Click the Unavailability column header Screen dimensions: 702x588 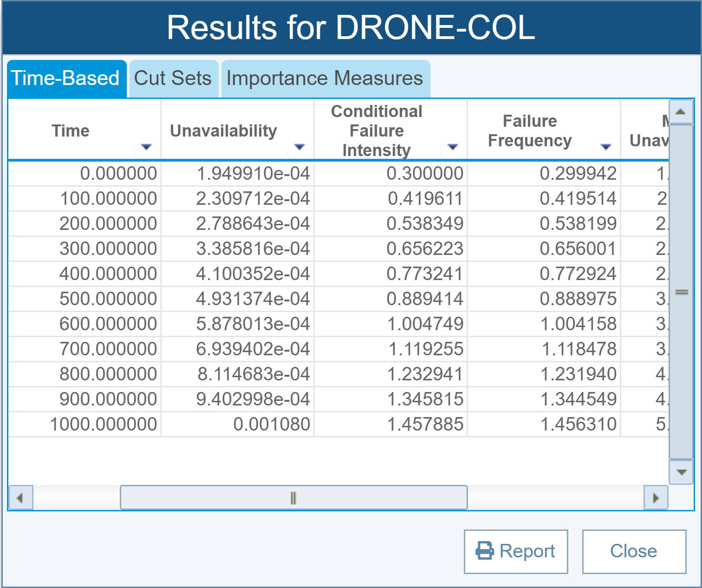[x=223, y=131]
